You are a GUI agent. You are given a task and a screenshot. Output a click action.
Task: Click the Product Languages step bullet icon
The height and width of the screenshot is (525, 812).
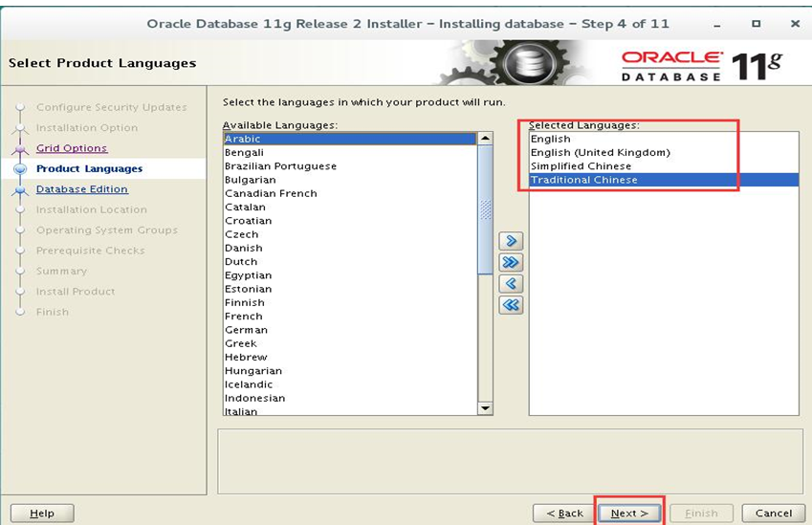(x=20, y=169)
